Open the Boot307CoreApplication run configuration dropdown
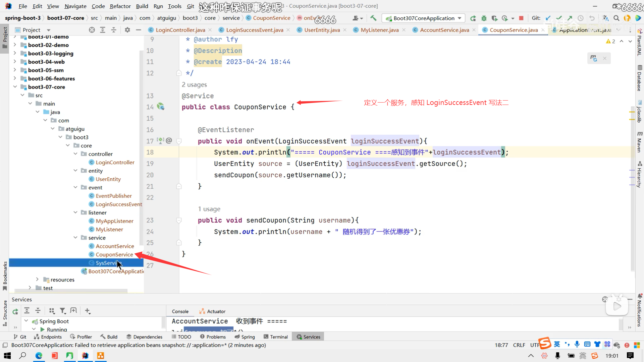This screenshot has height=362, width=644. point(424,18)
